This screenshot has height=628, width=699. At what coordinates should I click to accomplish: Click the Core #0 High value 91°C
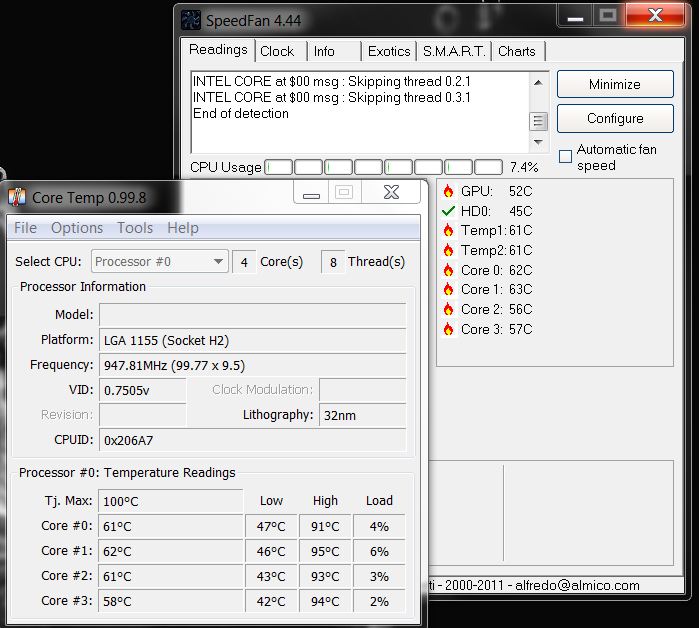click(x=325, y=526)
